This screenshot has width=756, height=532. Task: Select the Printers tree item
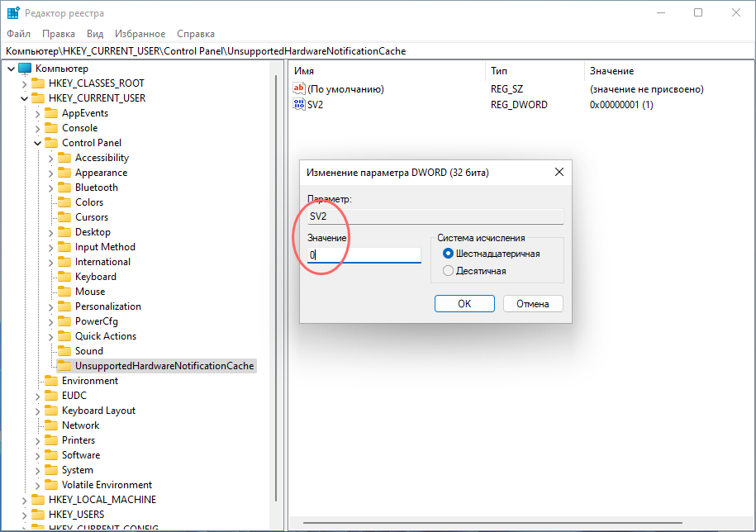[78, 440]
